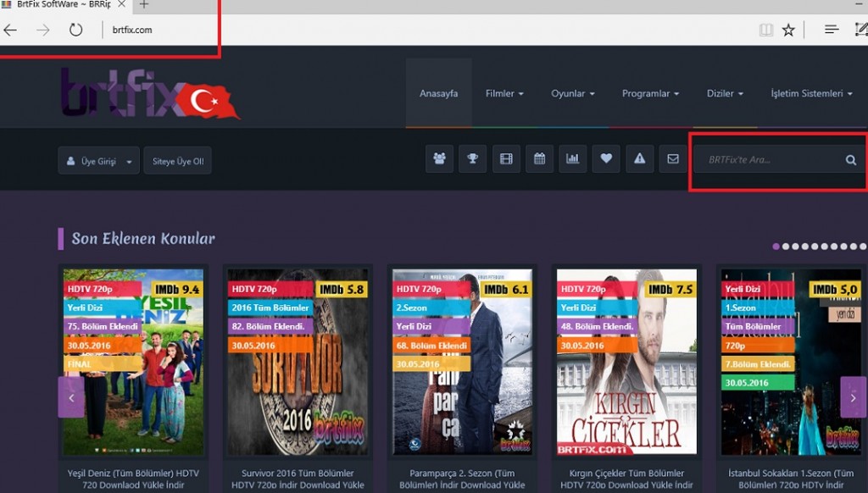
Task: Click the Siteye Üye Ol! button
Action: pyautogui.click(x=177, y=161)
